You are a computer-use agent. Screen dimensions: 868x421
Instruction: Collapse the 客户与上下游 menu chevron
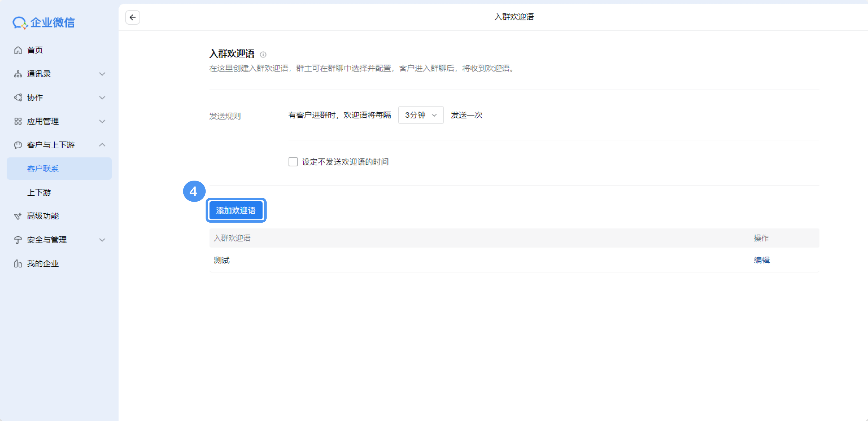102,145
